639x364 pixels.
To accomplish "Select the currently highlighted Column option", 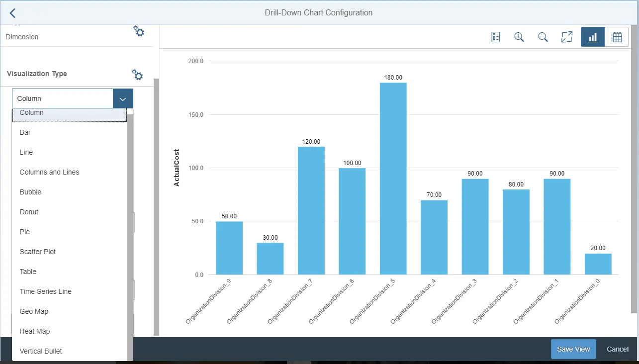I will point(31,112).
